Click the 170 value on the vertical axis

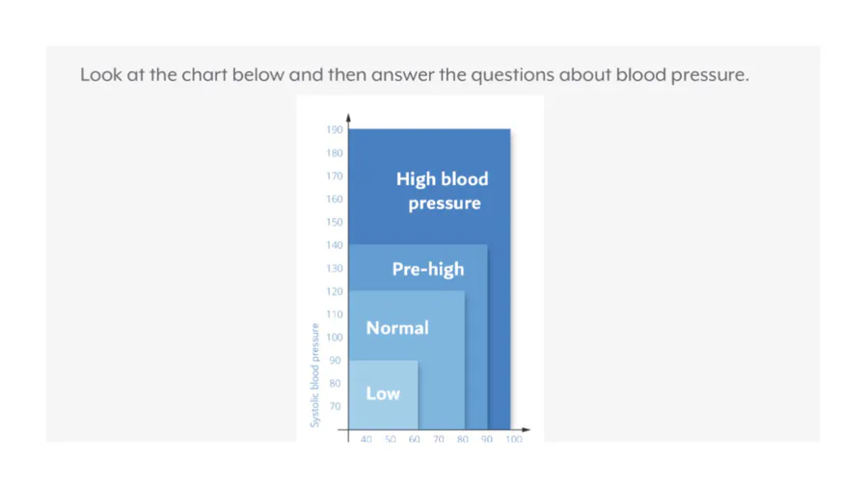(335, 176)
